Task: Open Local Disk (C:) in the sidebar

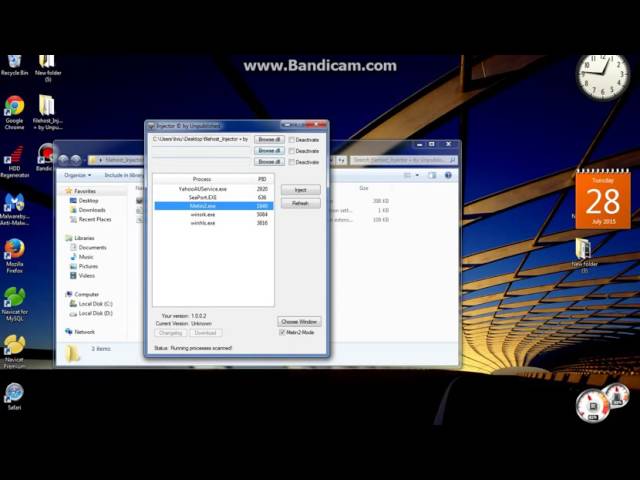Action: click(x=95, y=304)
